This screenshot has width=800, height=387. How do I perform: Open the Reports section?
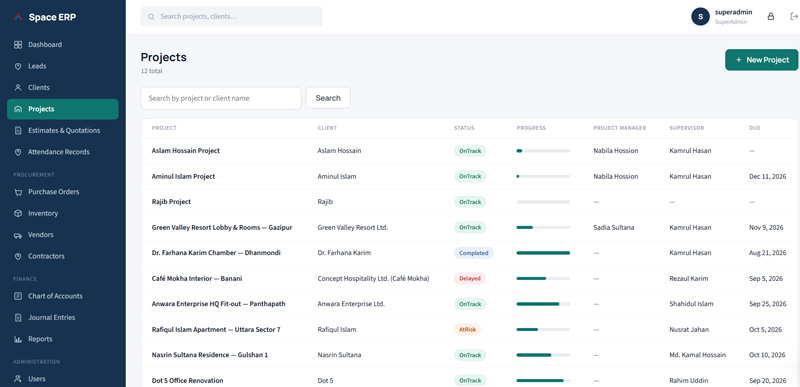[63, 339]
